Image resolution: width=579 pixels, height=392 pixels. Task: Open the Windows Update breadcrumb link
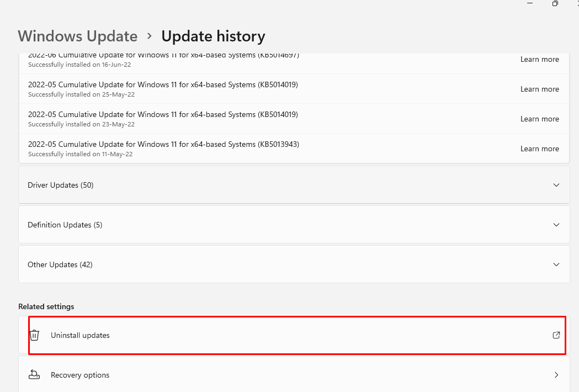(77, 36)
